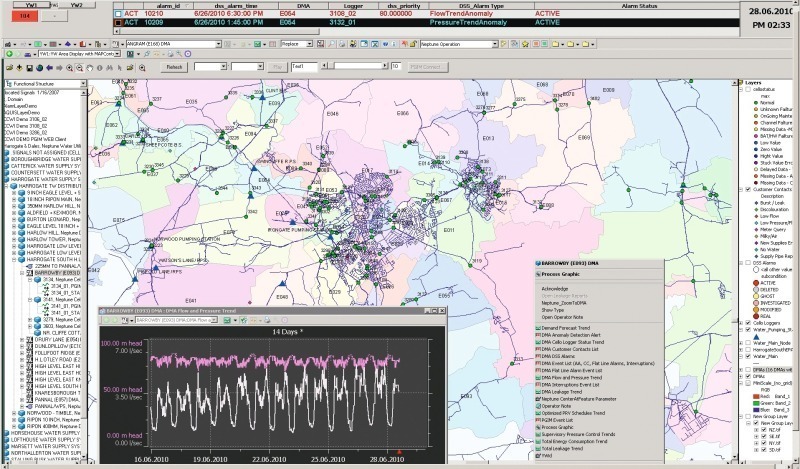Click the Red Band_1 color swatch
Image resolution: width=800 pixels, height=469 pixels.
[x=756, y=397]
